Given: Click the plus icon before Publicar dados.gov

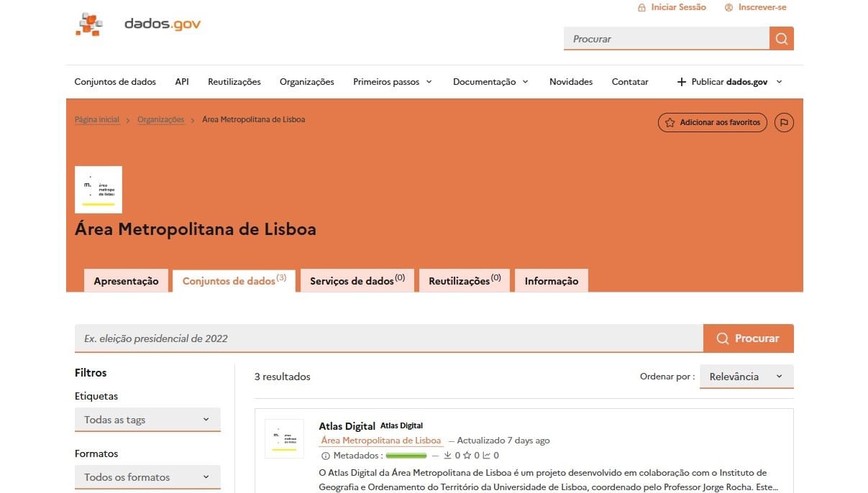Looking at the screenshot, I should [682, 82].
